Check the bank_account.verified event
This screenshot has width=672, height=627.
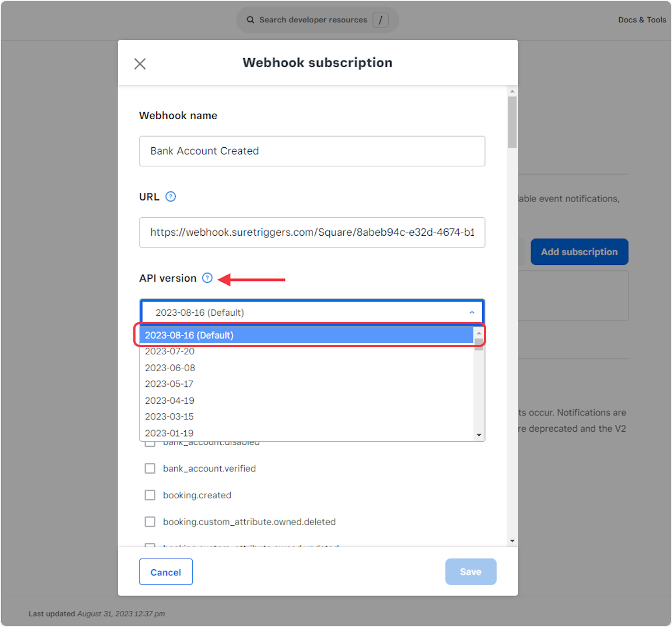150,469
